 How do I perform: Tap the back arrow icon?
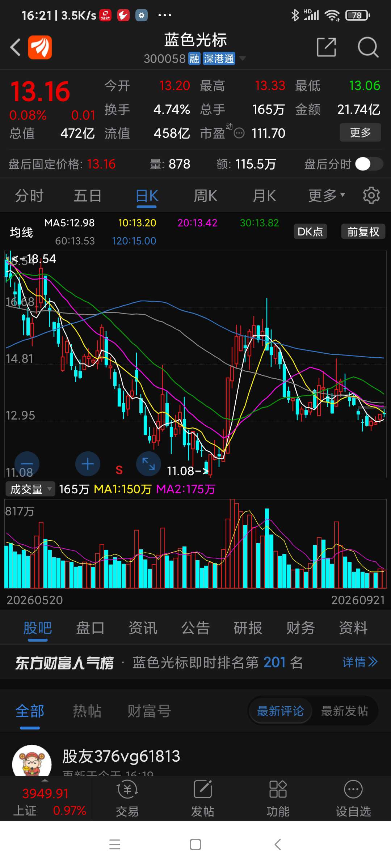pos(15,47)
